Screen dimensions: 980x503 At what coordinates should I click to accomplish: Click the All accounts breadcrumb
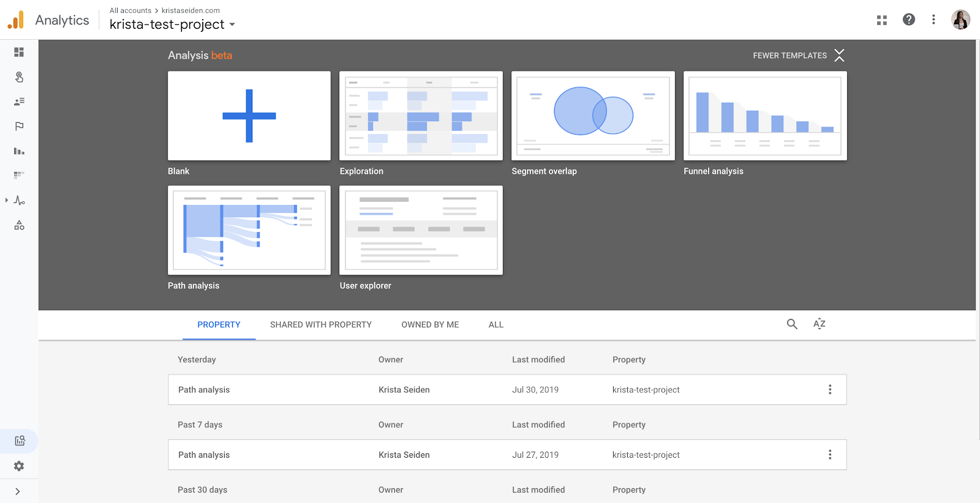(130, 10)
